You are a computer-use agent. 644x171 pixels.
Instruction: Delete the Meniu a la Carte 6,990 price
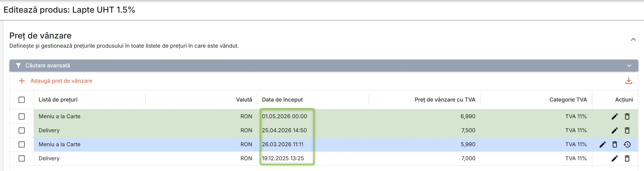pos(627,116)
